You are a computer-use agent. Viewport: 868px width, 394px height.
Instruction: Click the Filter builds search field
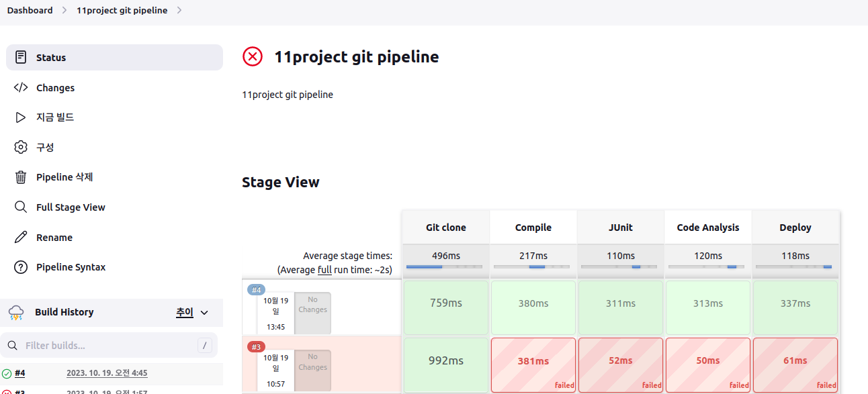[109, 346]
